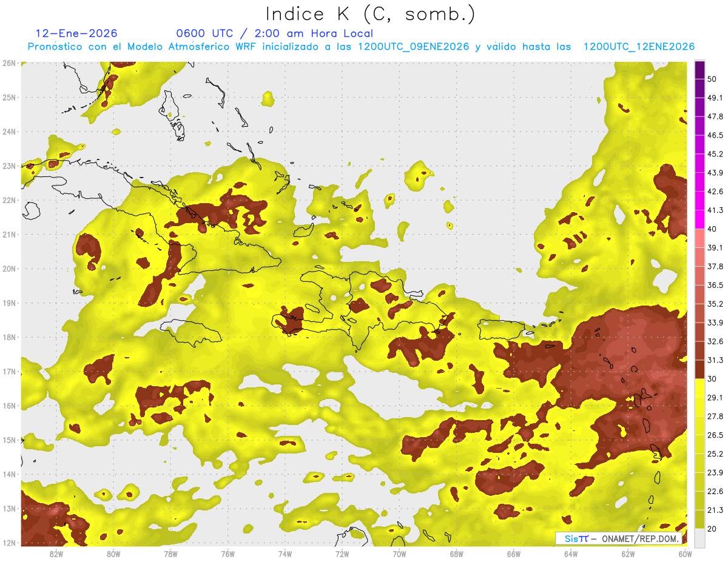Click the colorbar value "32.6"
The image size is (728, 562).
[715, 341]
